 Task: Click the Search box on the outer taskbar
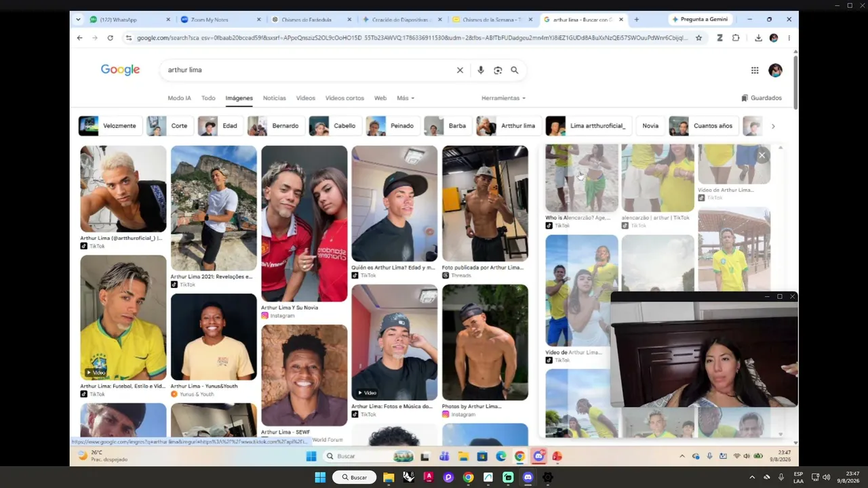[355, 477]
